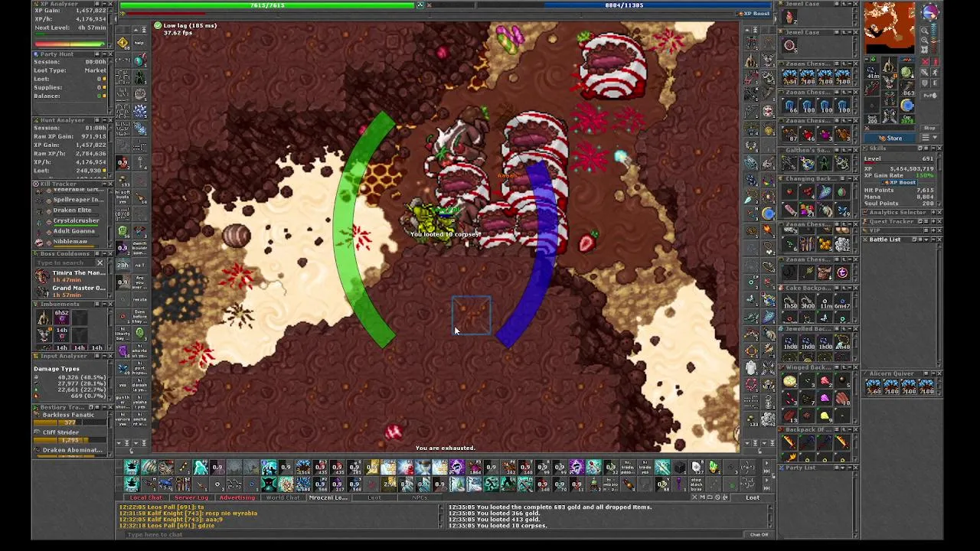Image resolution: width=980 pixels, height=551 pixels.
Task: Click the item in the first Jewel Case
Action: tap(790, 17)
